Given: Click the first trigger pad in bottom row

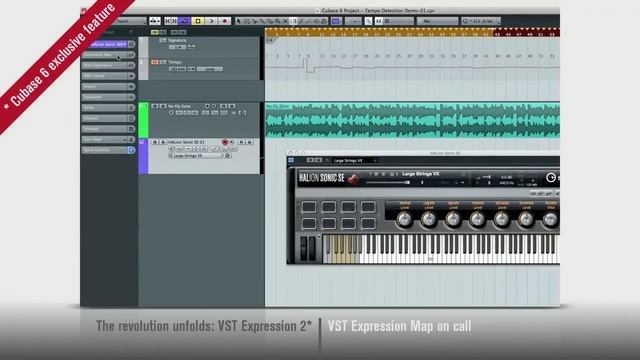Looking at the screenshot, I should pos(309,223).
